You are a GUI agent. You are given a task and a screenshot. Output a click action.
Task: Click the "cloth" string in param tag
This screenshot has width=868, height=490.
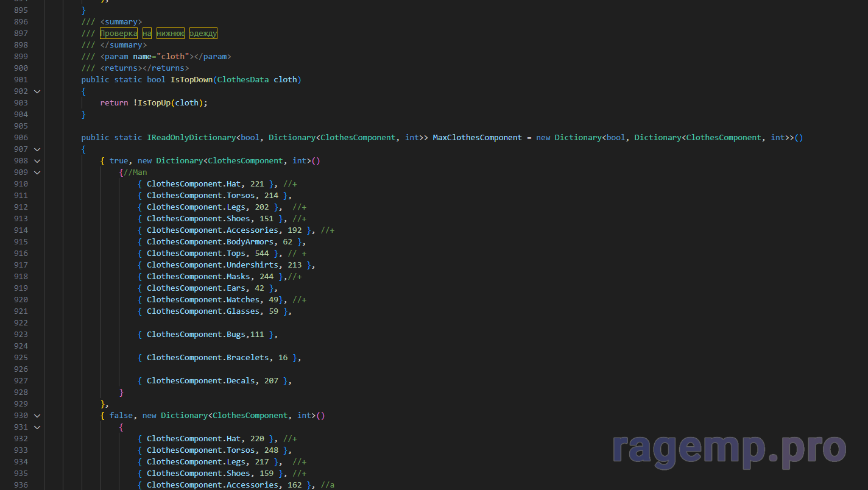(x=172, y=57)
